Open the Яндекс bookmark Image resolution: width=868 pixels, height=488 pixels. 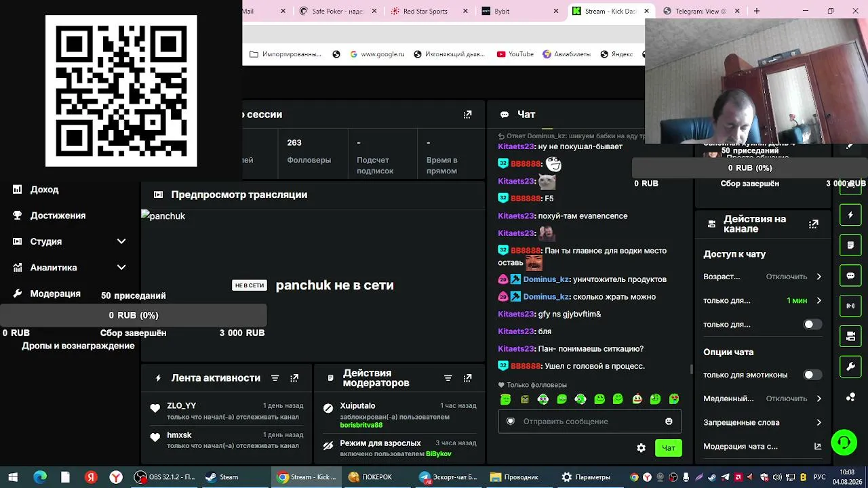pos(616,54)
